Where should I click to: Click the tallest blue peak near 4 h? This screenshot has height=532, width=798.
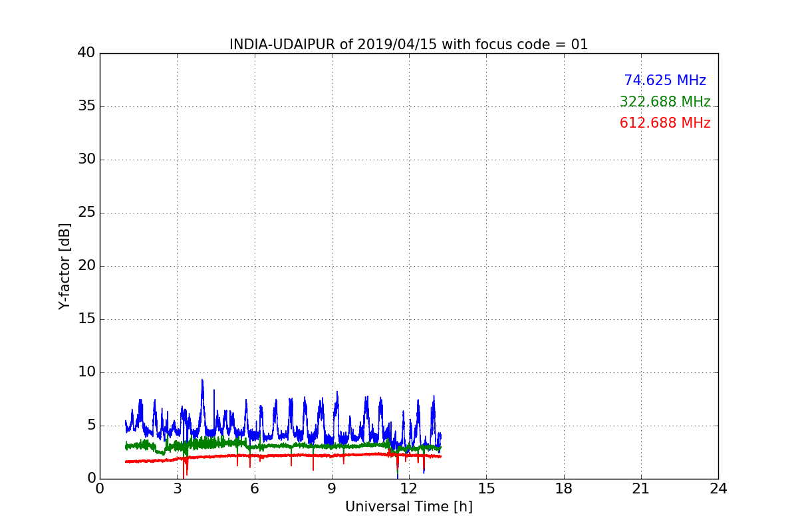coord(202,382)
